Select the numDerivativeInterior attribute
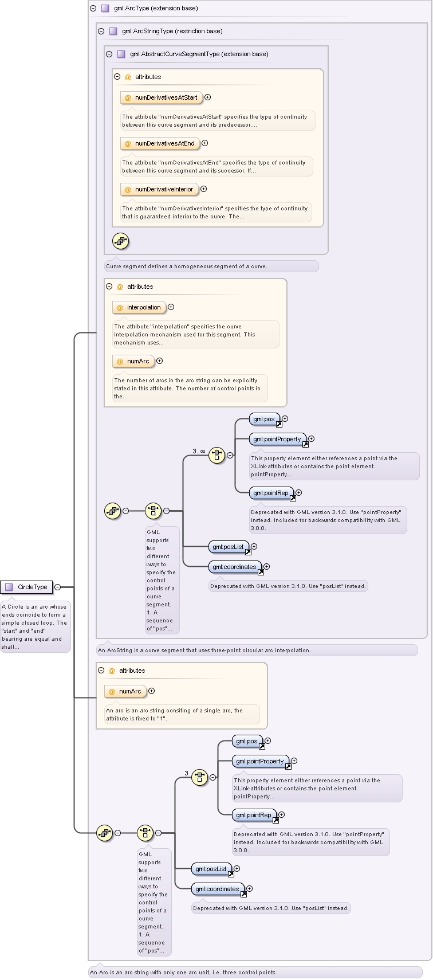The width and height of the screenshot is (433, 980). tap(159, 189)
